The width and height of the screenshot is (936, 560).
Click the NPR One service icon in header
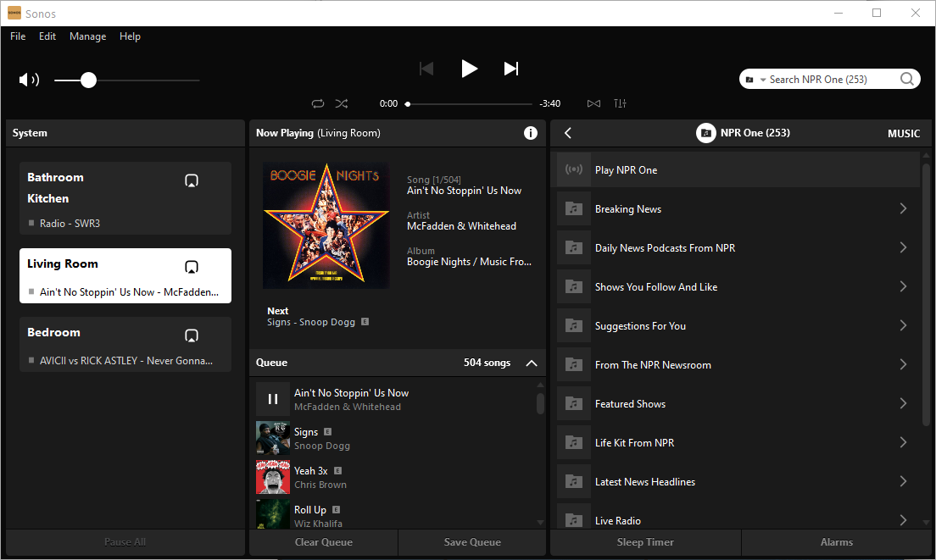(x=705, y=133)
